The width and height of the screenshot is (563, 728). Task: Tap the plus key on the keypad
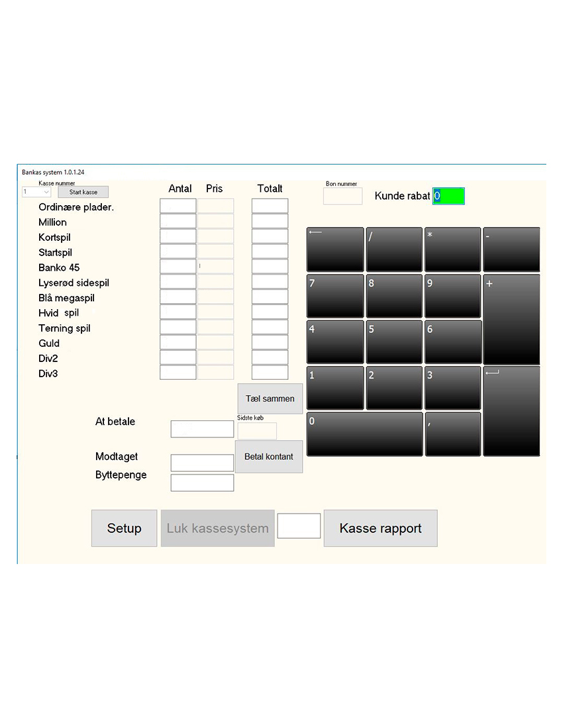click(x=511, y=319)
